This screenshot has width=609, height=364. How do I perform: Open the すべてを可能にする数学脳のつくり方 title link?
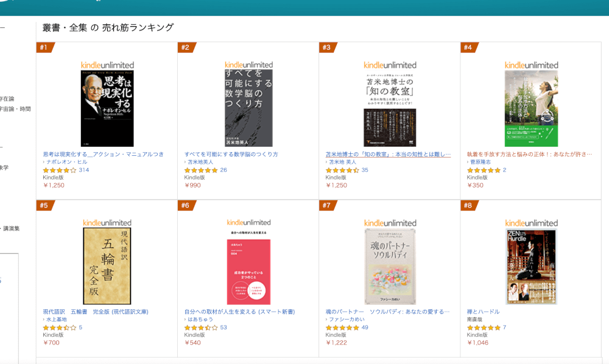[231, 154]
